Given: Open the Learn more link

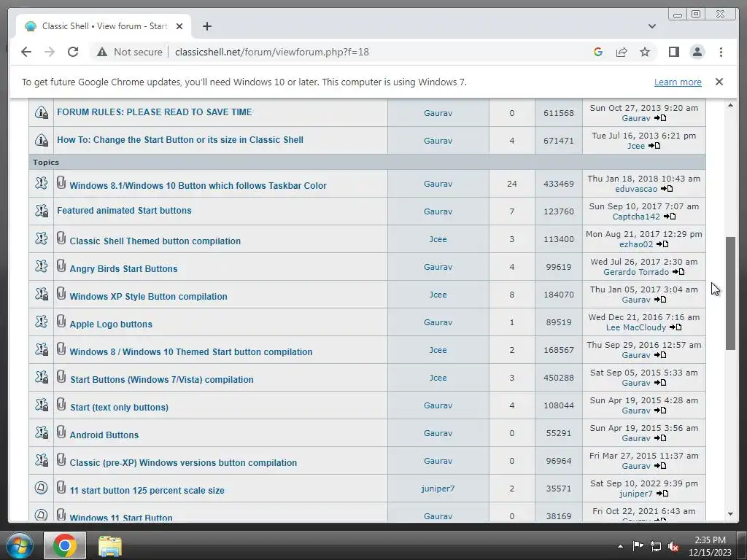Looking at the screenshot, I should [x=678, y=82].
